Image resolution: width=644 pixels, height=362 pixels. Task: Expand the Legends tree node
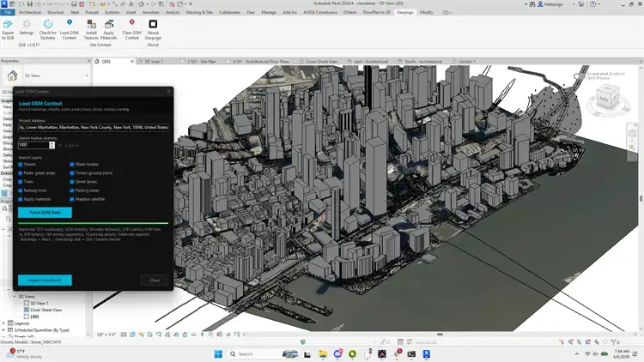tap(3, 323)
